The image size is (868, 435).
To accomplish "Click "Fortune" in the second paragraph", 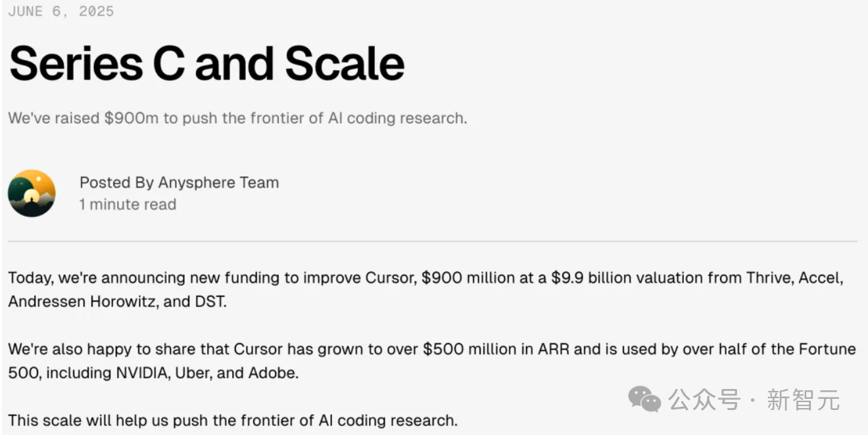I will point(827,349).
